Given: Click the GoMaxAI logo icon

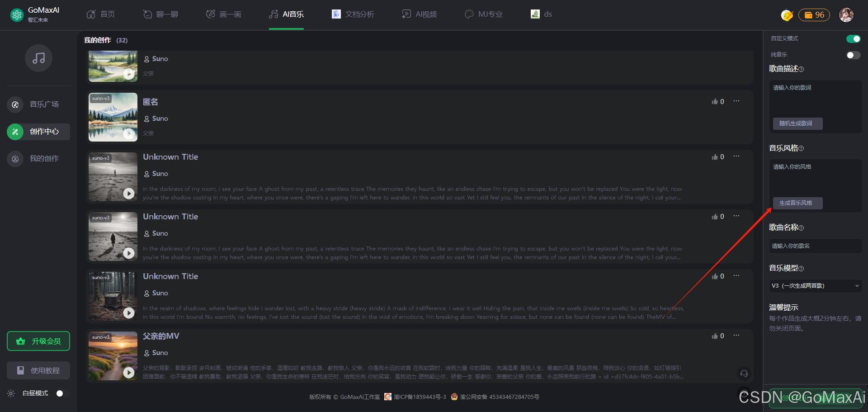Looking at the screenshot, I should [17, 15].
